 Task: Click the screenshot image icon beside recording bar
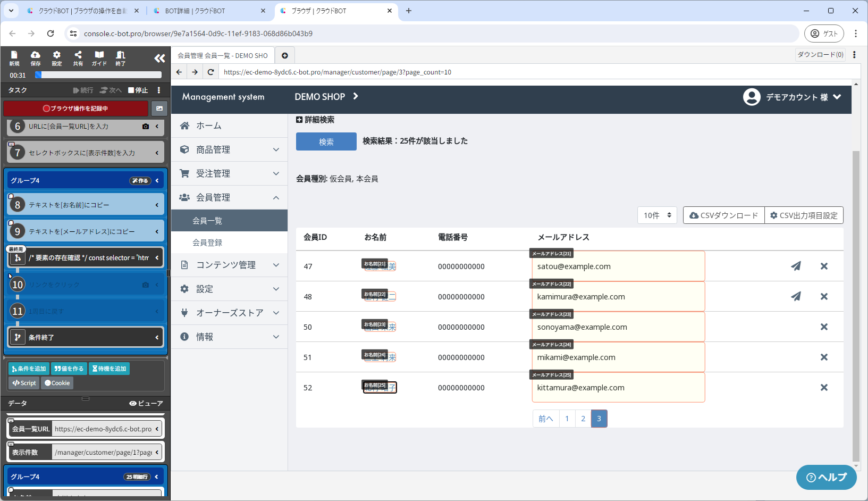[x=159, y=108]
